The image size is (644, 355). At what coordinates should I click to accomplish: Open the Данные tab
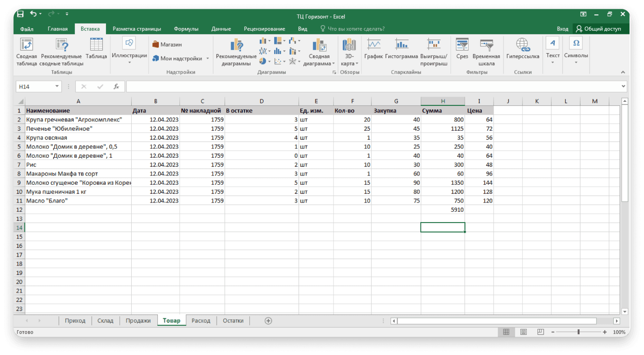click(221, 29)
